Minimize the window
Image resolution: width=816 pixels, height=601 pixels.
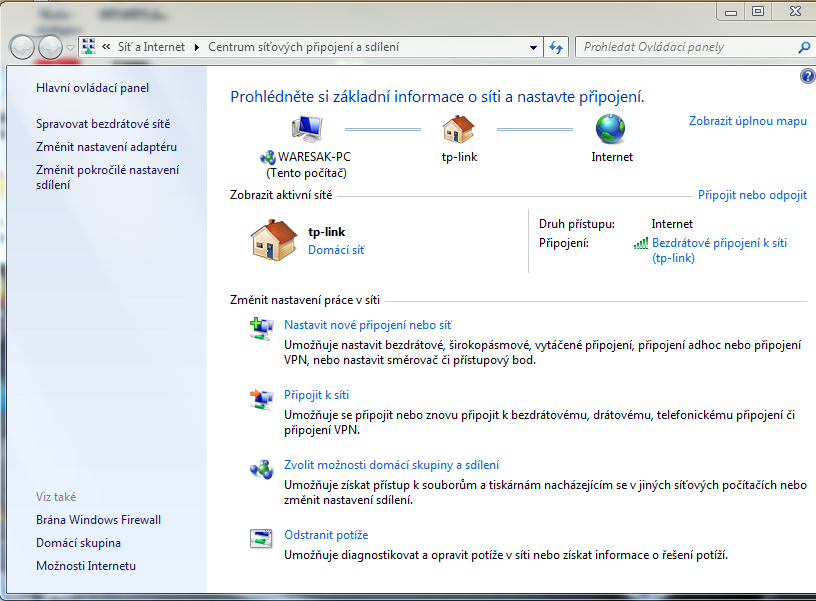click(731, 11)
